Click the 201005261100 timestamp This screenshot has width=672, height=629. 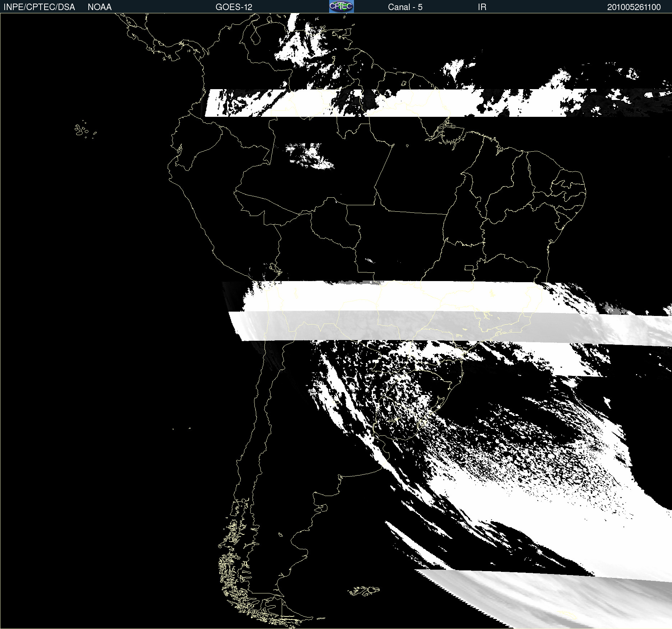pyautogui.click(x=634, y=7)
